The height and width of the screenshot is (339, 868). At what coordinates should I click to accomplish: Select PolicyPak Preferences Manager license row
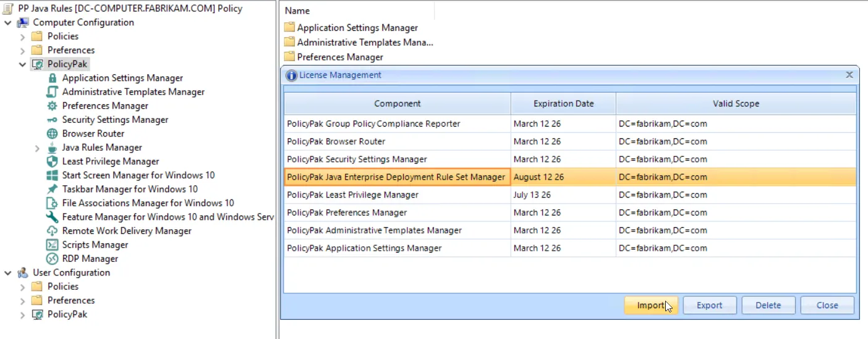coord(570,212)
